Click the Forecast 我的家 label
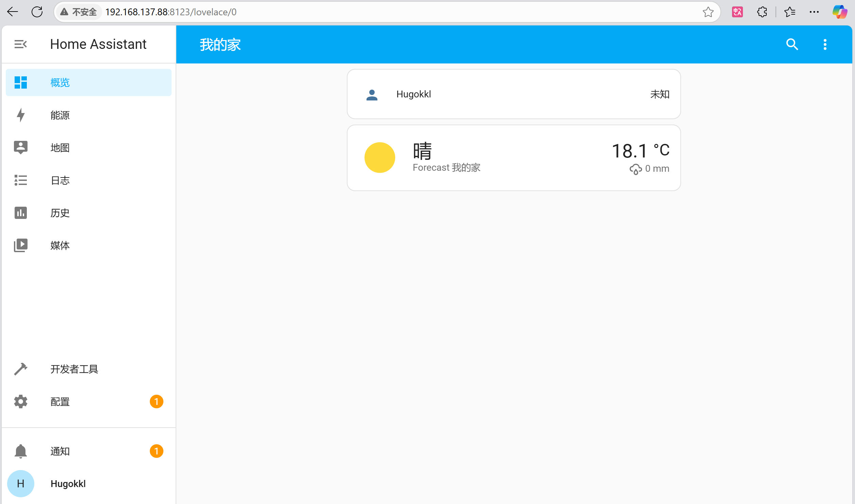Screen dimensions: 855x504 pos(447,167)
